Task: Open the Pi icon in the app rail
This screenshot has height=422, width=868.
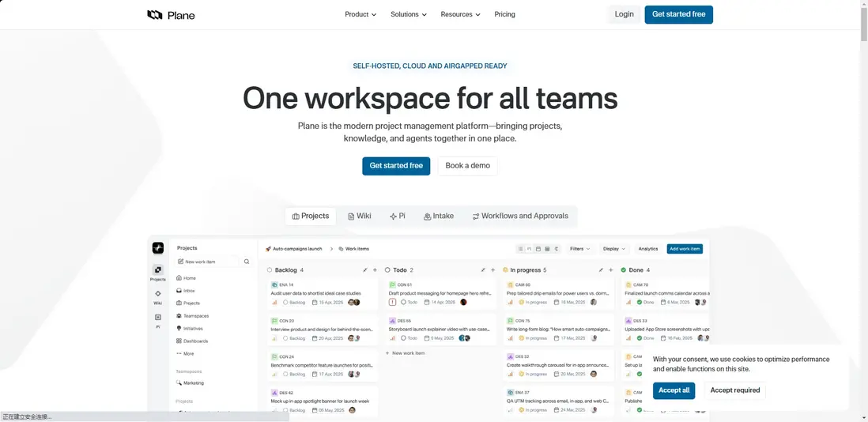Action: pyautogui.click(x=158, y=317)
